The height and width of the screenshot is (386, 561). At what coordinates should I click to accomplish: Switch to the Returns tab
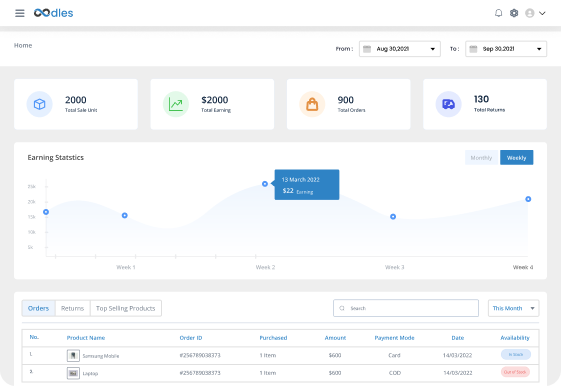tap(72, 308)
